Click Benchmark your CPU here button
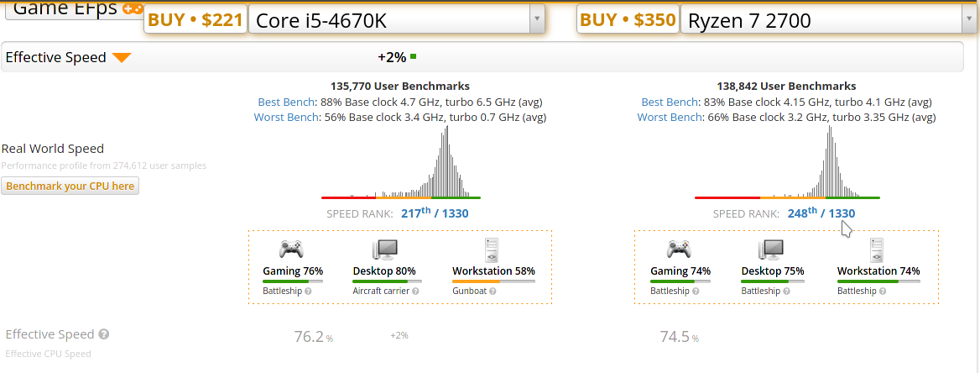The height and width of the screenshot is (373, 980). [70, 186]
